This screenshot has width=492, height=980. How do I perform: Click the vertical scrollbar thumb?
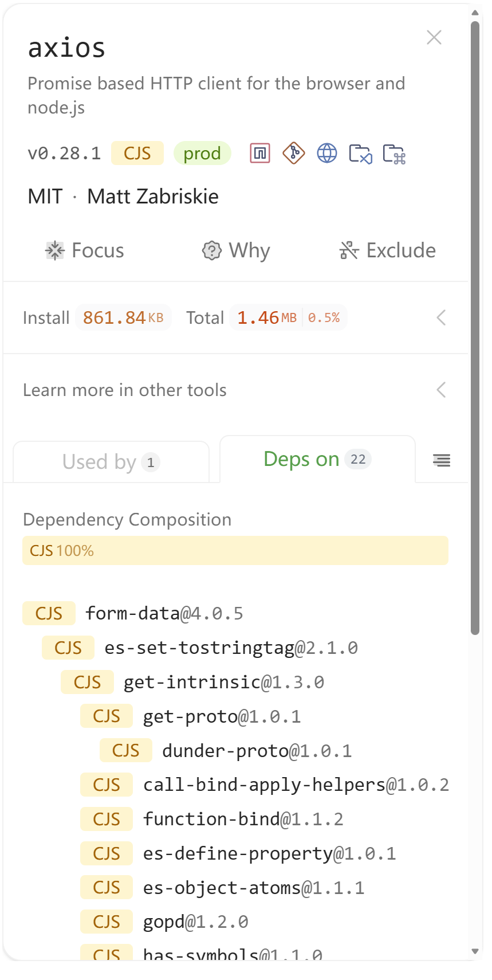475,327
